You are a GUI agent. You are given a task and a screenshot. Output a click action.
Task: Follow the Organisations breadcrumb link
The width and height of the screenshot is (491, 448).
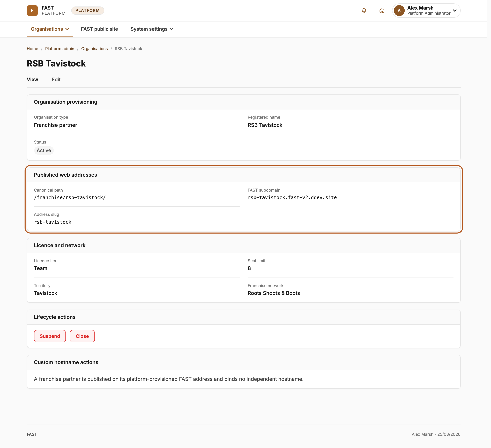coord(94,49)
